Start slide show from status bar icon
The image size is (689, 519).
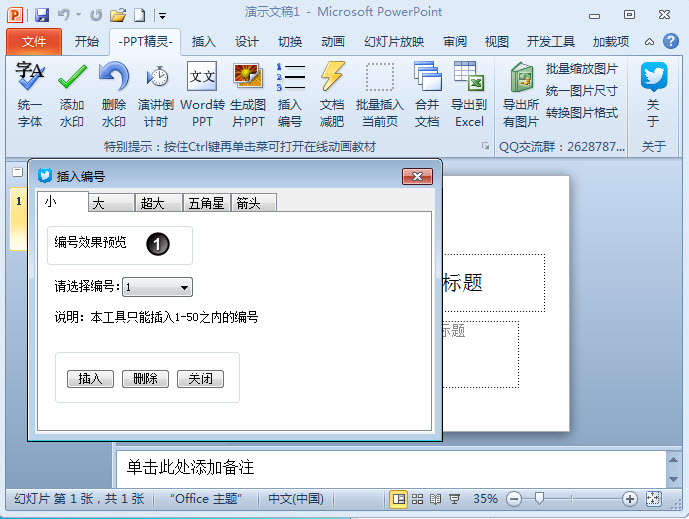[454, 499]
